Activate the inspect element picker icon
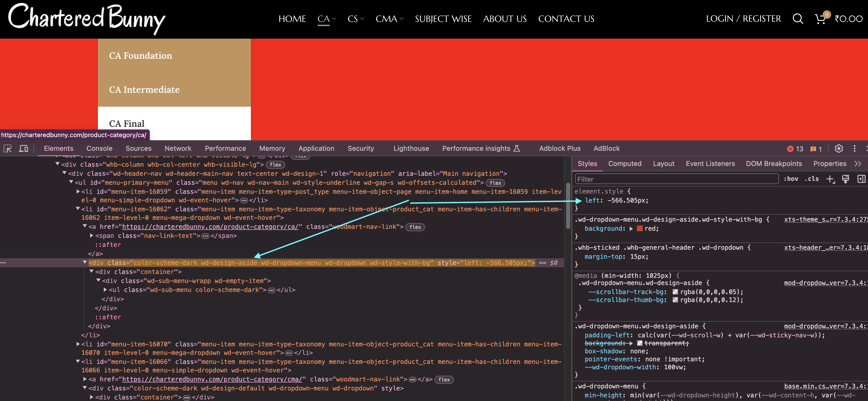This screenshot has height=401, width=868. click(x=7, y=148)
